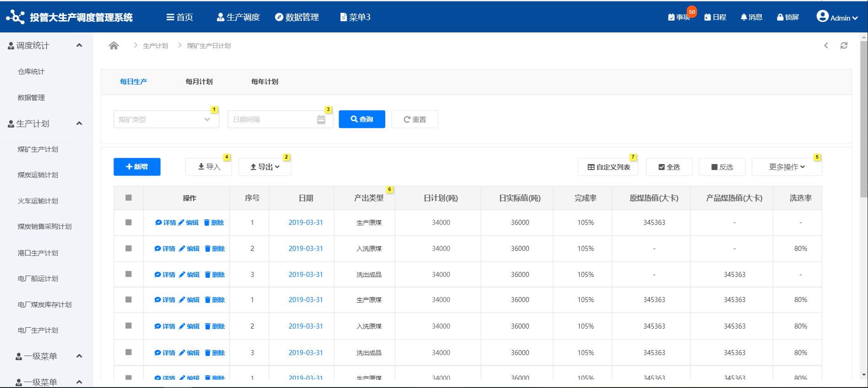Open the 事项 notifications with badge 50

[679, 17]
